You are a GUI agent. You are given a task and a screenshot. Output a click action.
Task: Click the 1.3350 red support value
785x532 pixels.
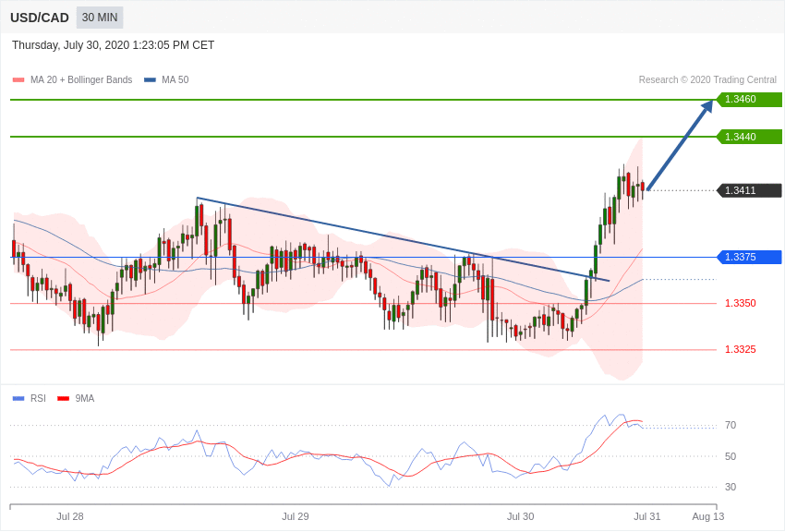pyautogui.click(x=741, y=303)
